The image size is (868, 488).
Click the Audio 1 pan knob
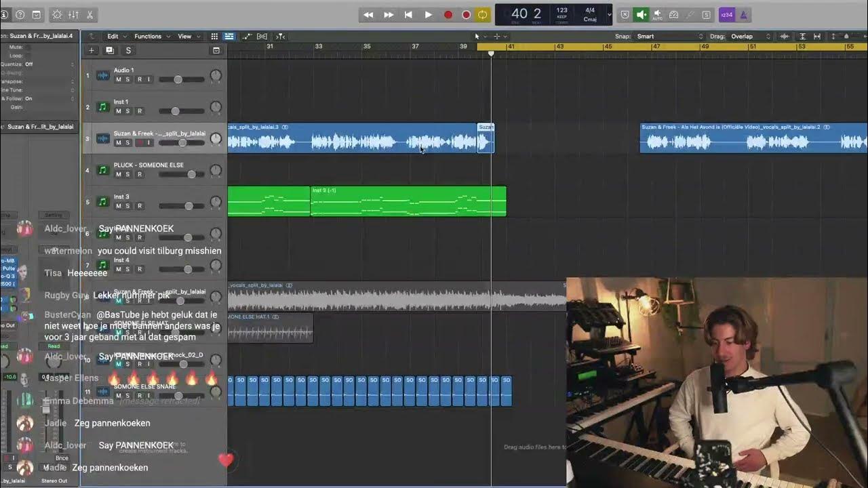[x=216, y=75]
